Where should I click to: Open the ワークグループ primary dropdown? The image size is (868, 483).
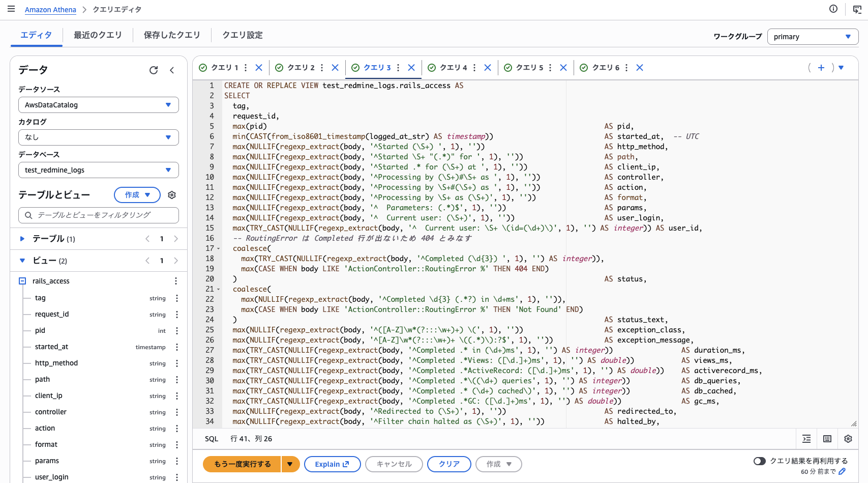813,37
